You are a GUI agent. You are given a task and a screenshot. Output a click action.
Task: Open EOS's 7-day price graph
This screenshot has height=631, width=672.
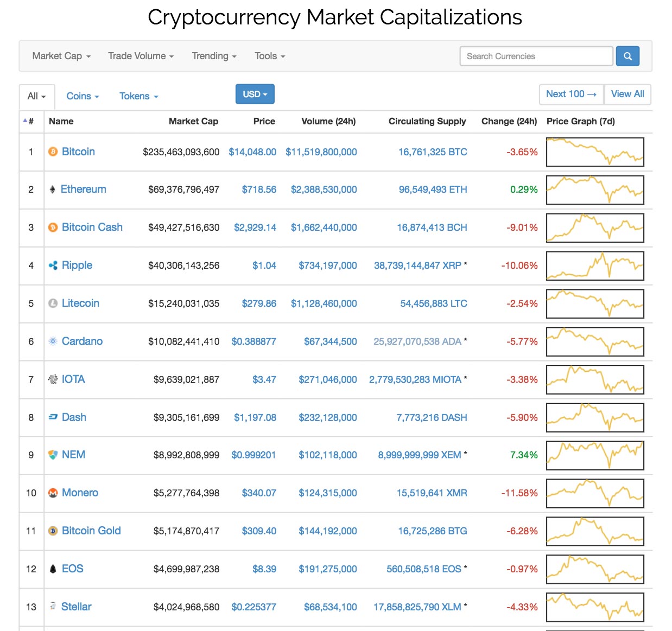(595, 569)
